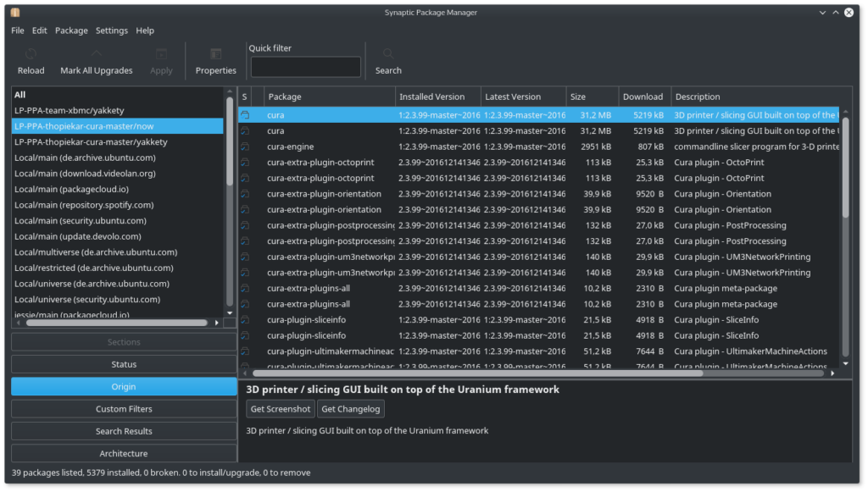This screenshot has width=868, height=492.
Task: Click the package list horizontal scrollbar
Action: pos(477,373)
